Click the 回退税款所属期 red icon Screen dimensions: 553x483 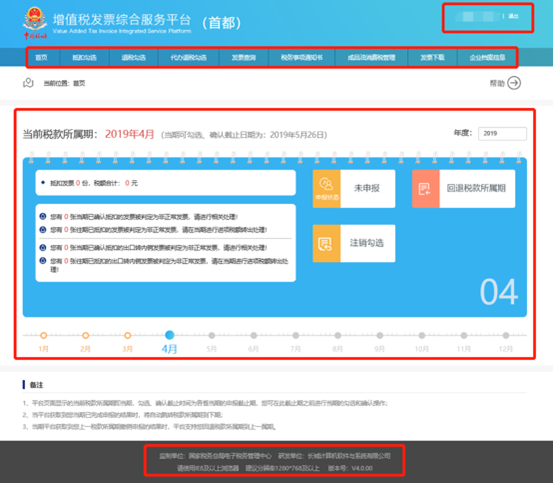[x=426, y=189]
